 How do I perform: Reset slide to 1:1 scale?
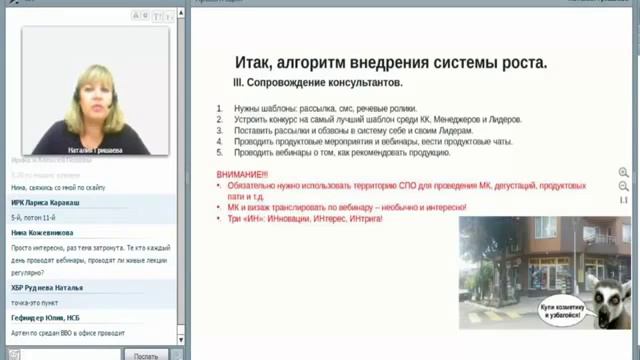click(x=623, y=200)
